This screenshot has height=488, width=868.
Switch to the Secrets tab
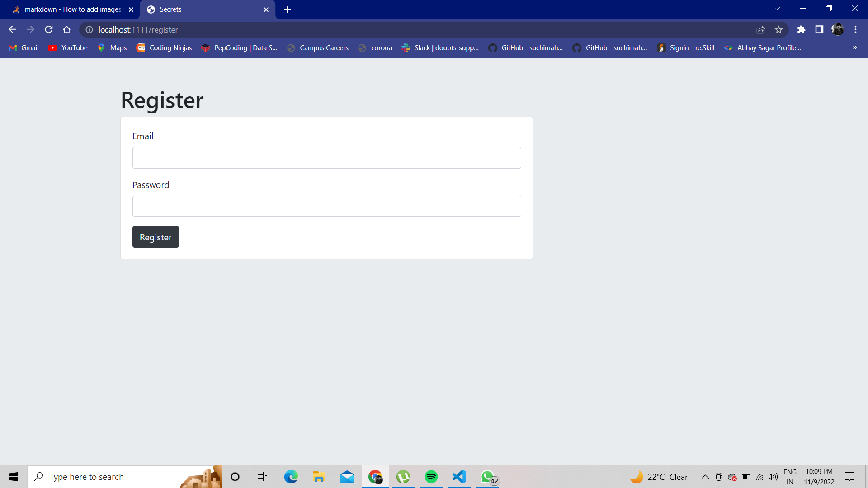[x=208, y=9]
